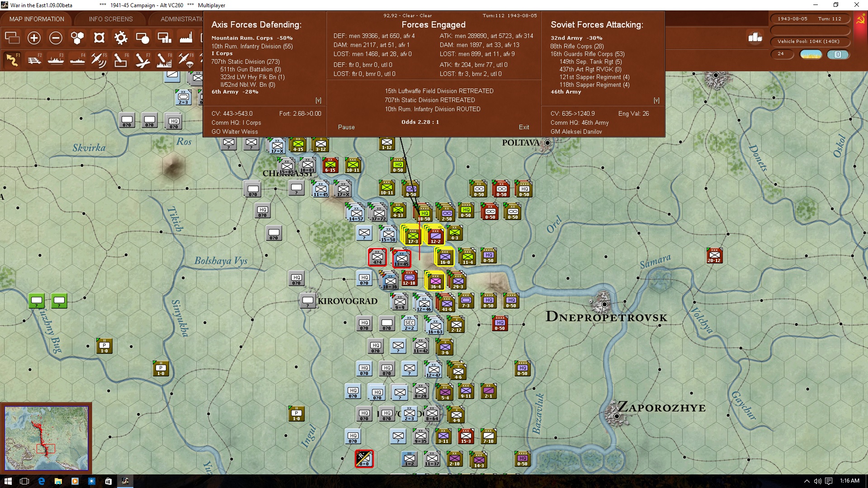Image resolution: width=868 pixels, height=488 pixels.
Task: Click the taskbar volume icon
Action: tap(817, 481)
